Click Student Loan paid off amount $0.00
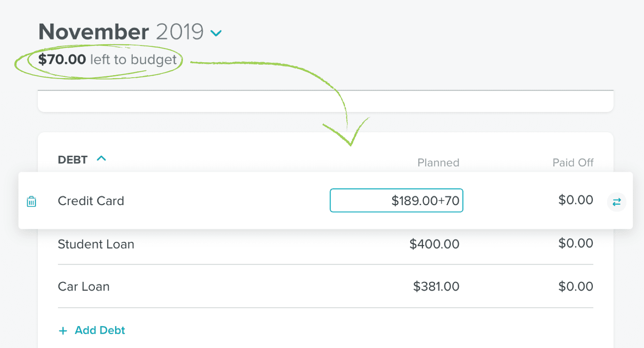The image size is (644, 348). click(x=576, y=243)
